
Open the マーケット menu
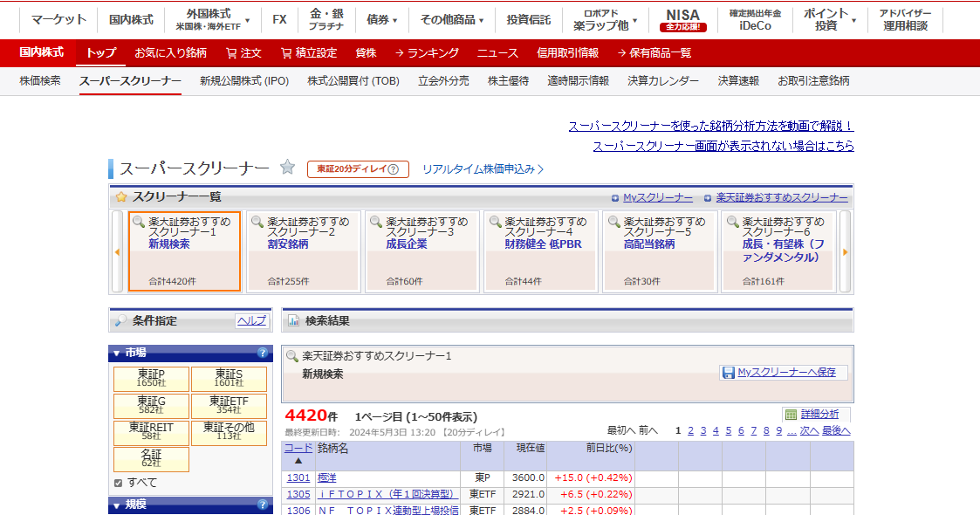click(58, 20)
